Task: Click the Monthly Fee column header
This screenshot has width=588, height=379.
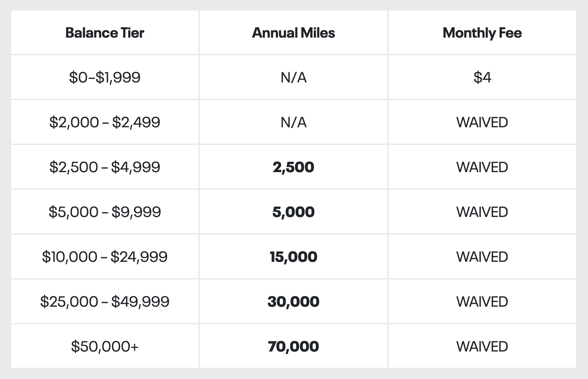Action: coord(482,33)
